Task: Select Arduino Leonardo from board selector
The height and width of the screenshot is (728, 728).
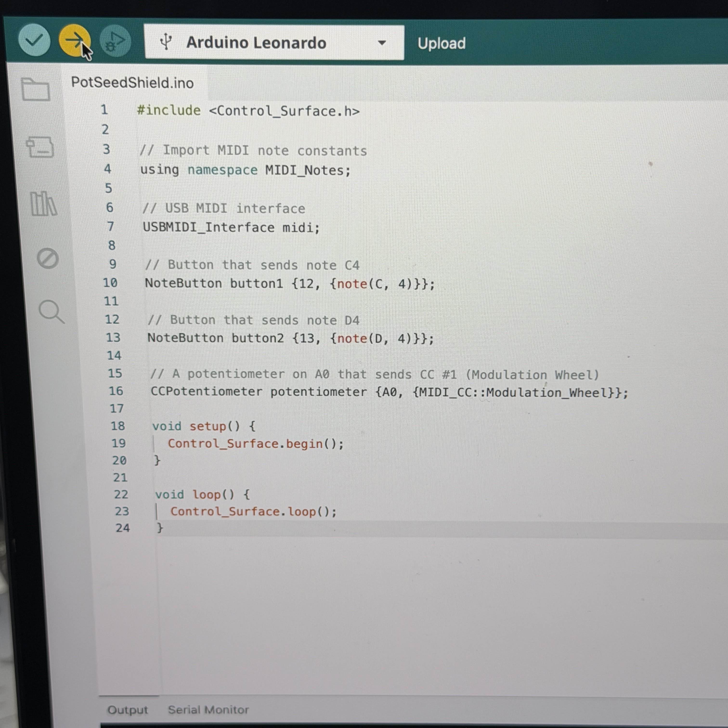Action: click(256, 43)
